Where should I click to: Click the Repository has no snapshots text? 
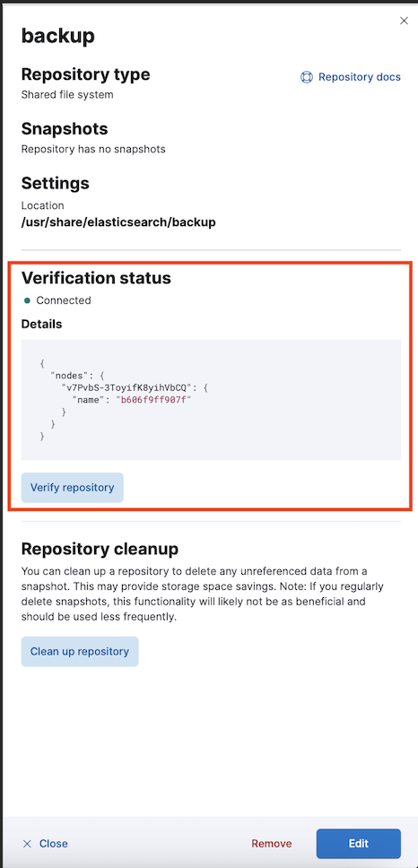[93, 149]
